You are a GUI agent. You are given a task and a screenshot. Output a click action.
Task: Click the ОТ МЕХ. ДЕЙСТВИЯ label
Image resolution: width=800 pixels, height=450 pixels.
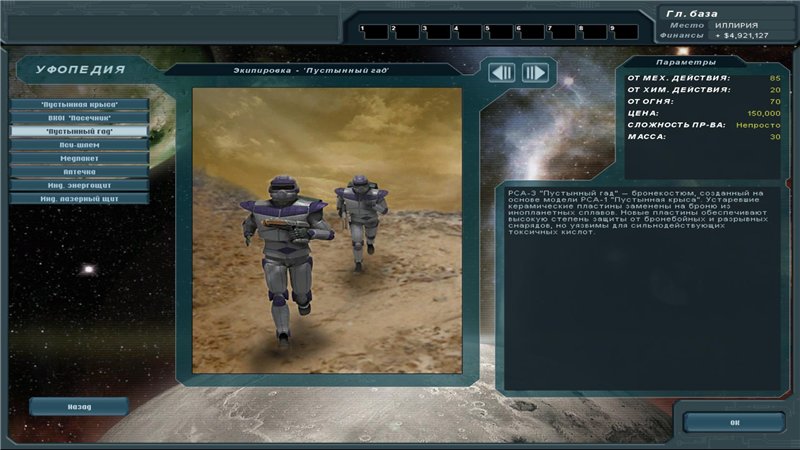tap(679, 78)
